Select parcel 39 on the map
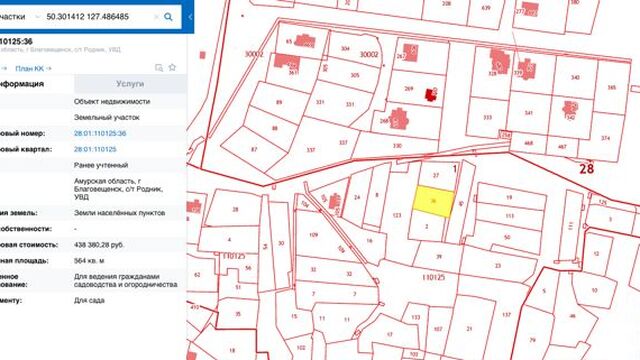The width and height of the screenshot is (640, 360). (x=439, y=257)
